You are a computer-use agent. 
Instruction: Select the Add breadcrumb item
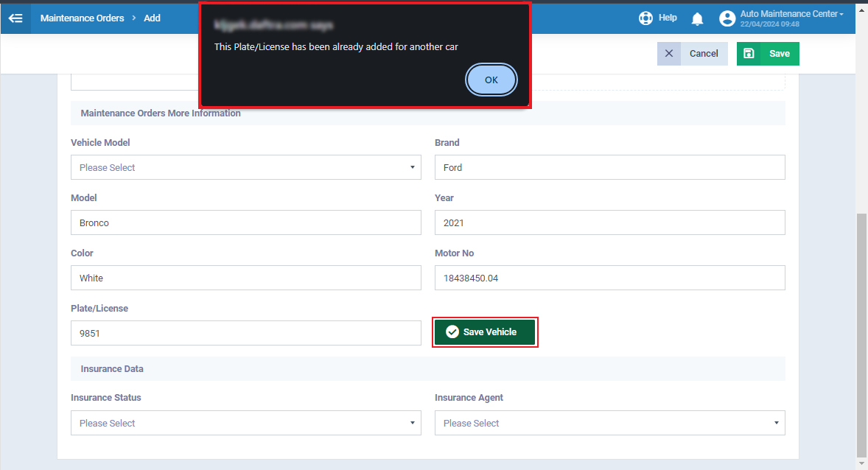coord(152,18)
